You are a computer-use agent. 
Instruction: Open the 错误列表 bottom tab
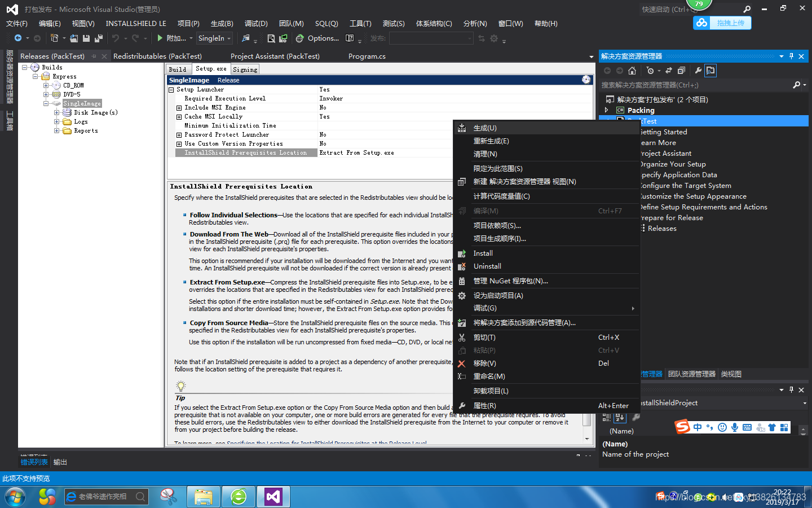pyautogui.click(x=34, y=462)
